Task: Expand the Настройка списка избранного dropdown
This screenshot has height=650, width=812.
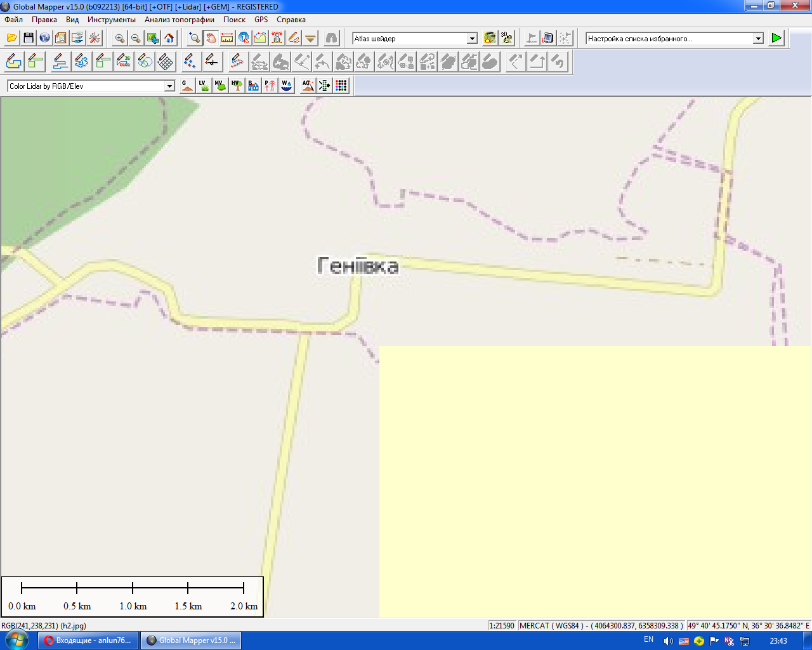Action: click(x=758, y=39)
